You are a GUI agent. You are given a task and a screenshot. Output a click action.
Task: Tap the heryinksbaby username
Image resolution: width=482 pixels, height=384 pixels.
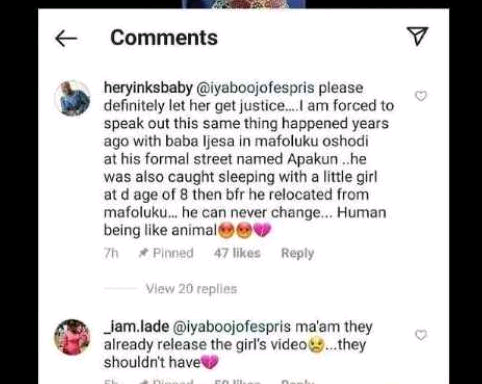[x=148, y=88]
